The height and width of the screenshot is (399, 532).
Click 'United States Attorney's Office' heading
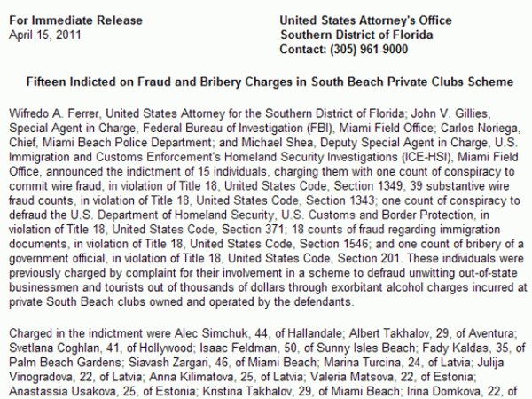[365, 20]
